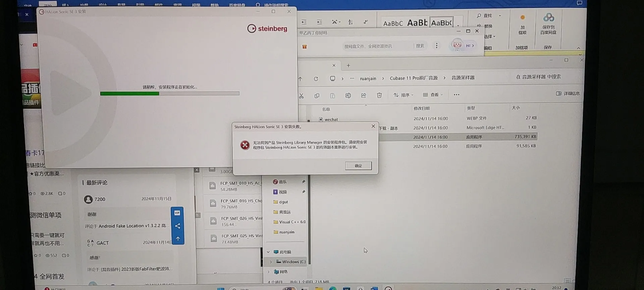Image resolution: width=644 pixels, height=290 pixels.
Task: Click the cut scissors icon in Explorer toolbar
Action: 301,96
